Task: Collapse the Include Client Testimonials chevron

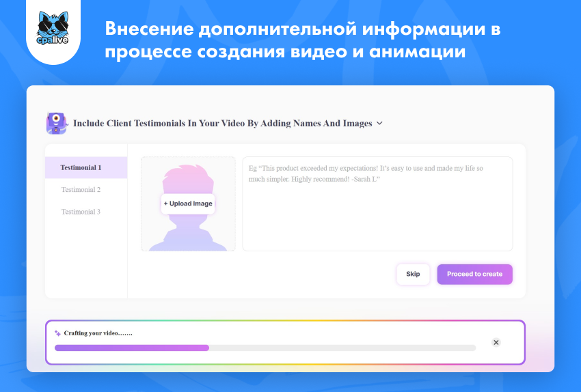Action: [379, 123]
